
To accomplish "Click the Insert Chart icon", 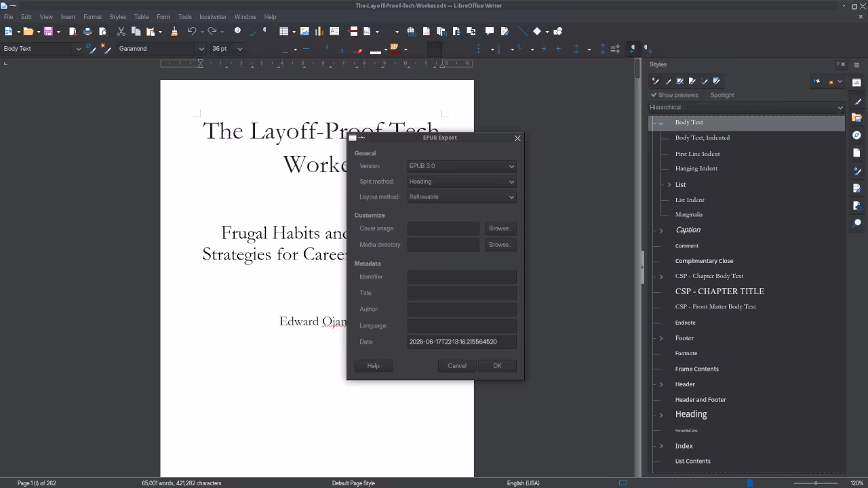I will click(319, 31).
